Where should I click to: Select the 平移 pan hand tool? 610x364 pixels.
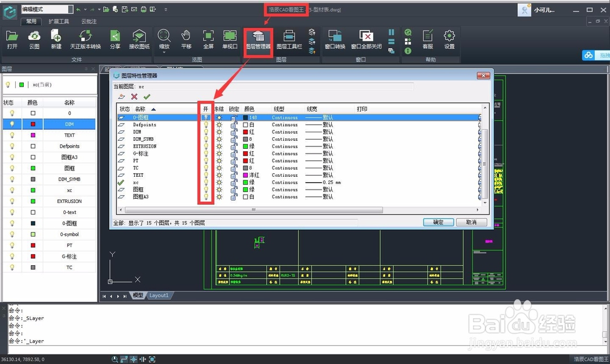click(x=186, y=40)
